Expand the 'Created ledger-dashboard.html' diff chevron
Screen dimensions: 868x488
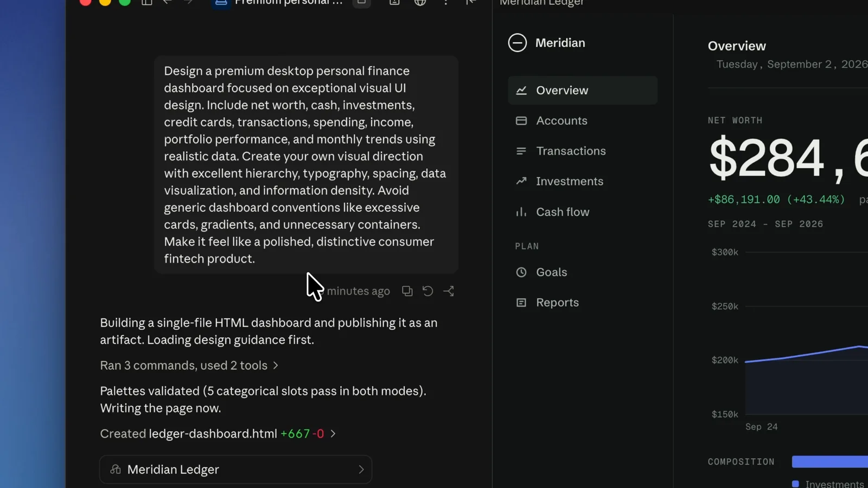(333, 434)
